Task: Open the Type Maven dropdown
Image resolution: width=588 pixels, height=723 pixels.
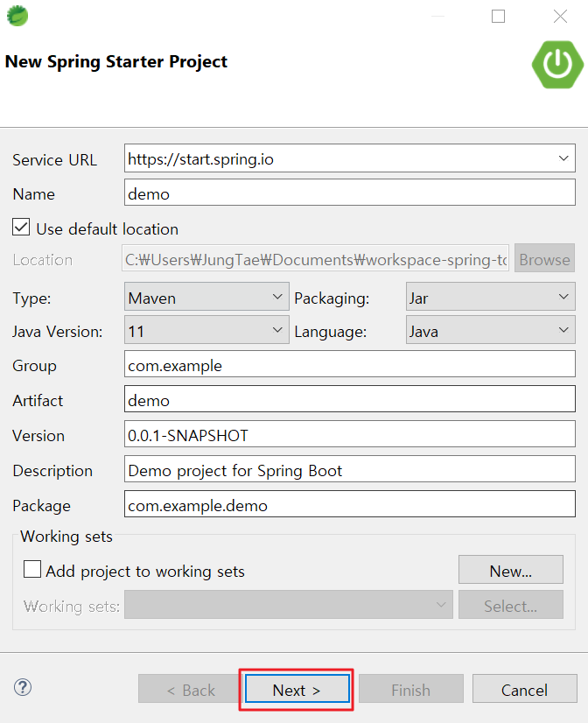Action: pos(206,297)
